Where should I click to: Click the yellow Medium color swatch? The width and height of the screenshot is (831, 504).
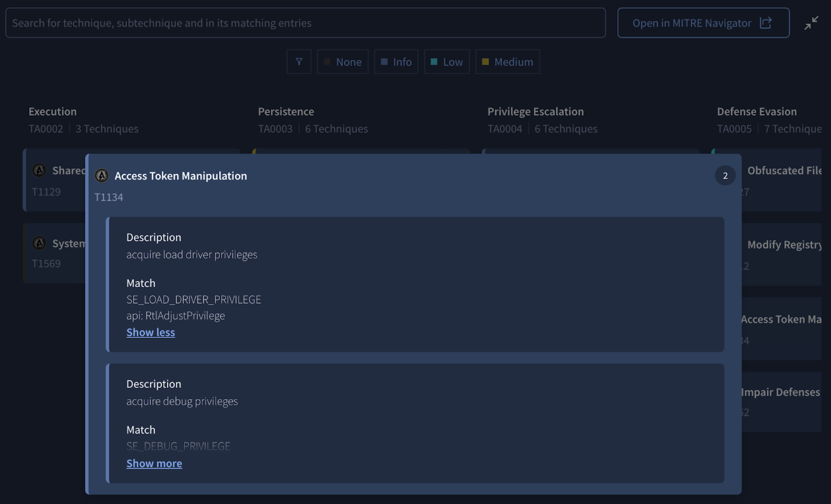click(x=485, y=62)
